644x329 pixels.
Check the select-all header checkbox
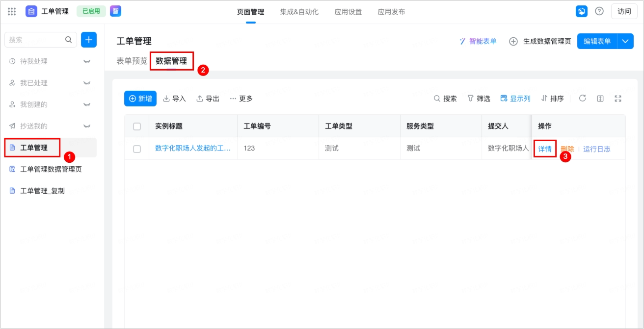pyautogui.click(x=137, y=126)
